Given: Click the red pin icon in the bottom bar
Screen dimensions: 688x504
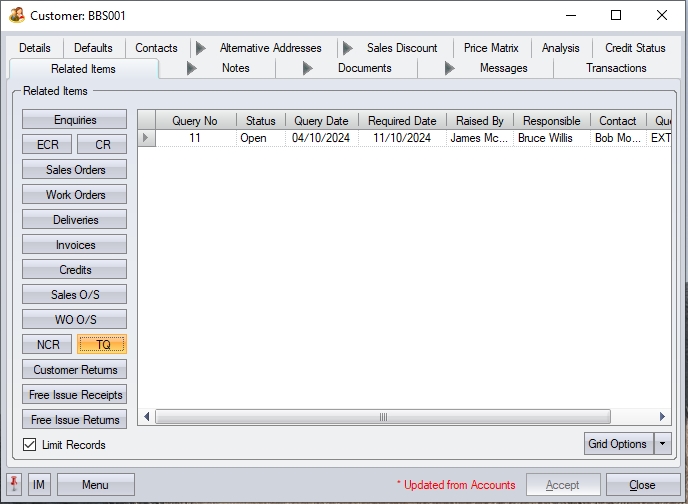Looking at the screenshot, I should pyautogui.click(x=15, y=485).
